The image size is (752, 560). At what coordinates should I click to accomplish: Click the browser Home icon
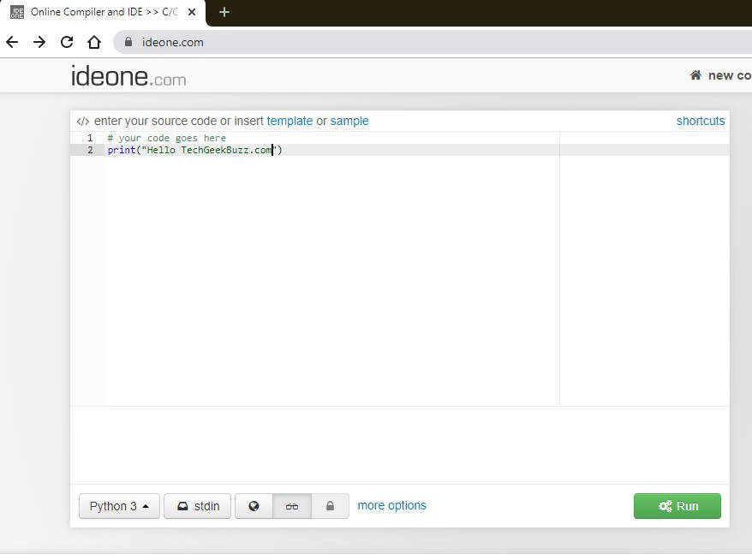click(94, 42)
